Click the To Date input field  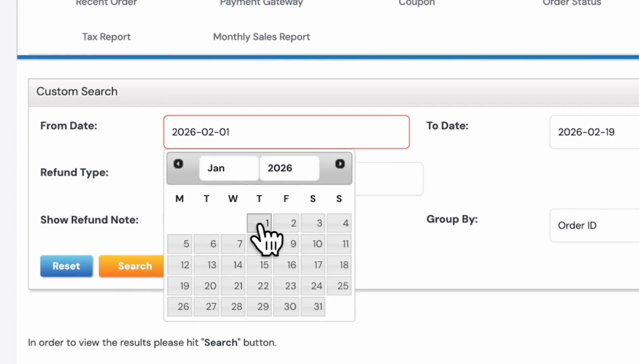tap(595, 132)
